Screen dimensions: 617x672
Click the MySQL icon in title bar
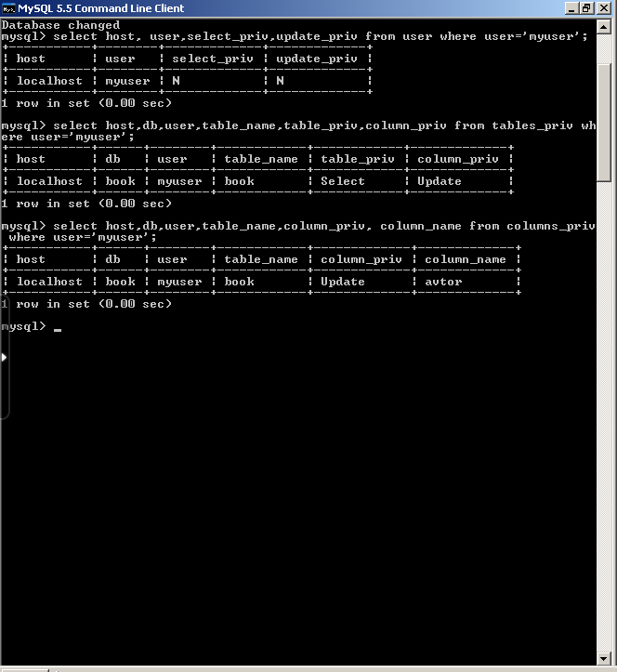coord(8,8)
